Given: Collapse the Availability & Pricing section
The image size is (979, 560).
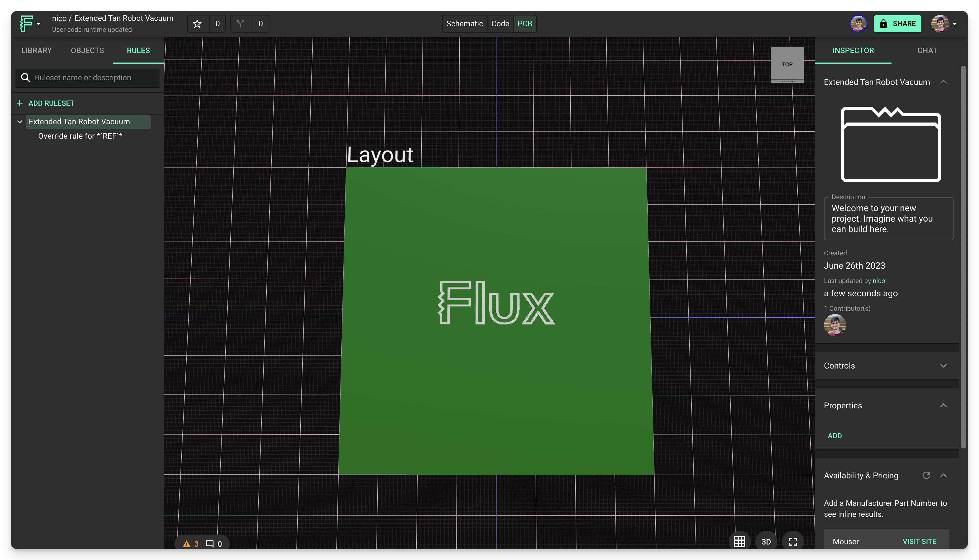Looking at the screenshot, I should [x=943, y=475].
